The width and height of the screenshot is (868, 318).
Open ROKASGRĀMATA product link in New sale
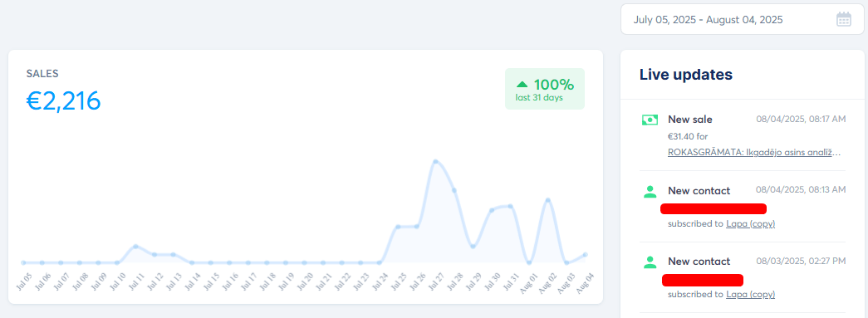(x=754, y=152)
